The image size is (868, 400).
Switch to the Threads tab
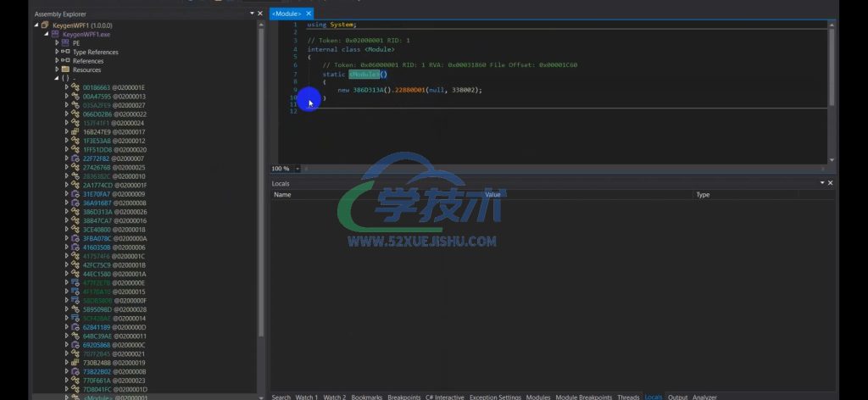(628, 397)
